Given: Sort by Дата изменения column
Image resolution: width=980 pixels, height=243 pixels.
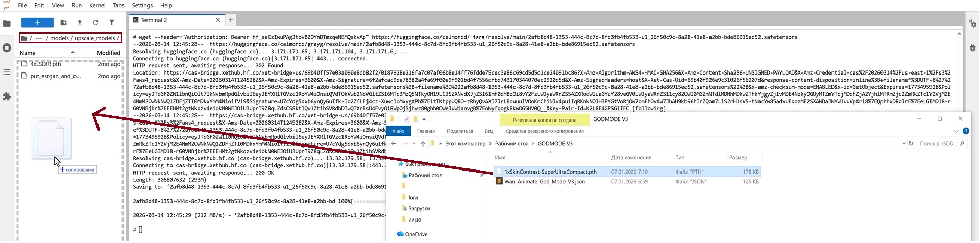Looking at the screenshot, I should tap(631, 158).
